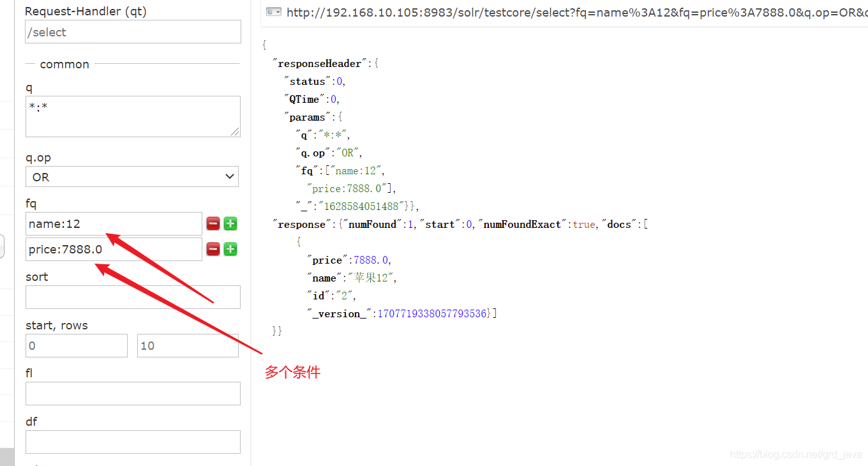Click into the q query textarea
This screenshot has width=868, height=466.
(x=133, y=116)
